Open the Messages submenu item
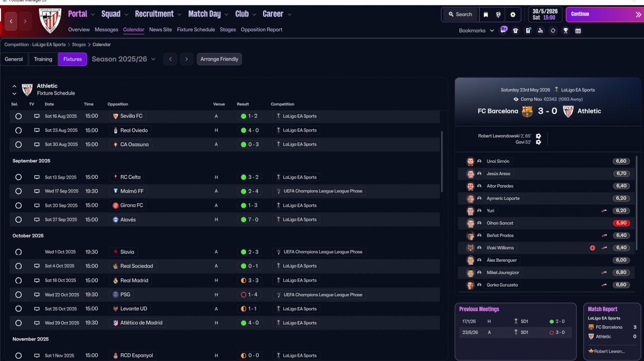Image resolution: width=644 pixels, height=361 pixels. (107, 30)
